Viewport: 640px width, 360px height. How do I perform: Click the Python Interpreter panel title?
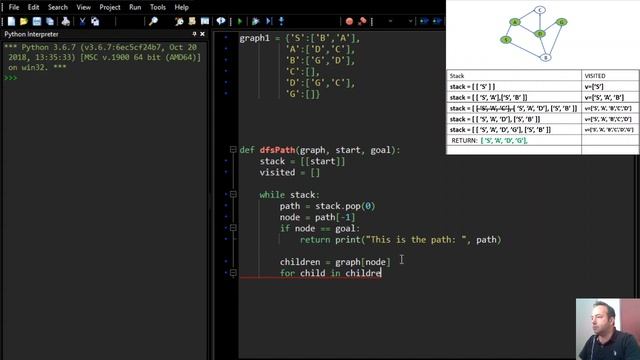[x=31, y=34]
